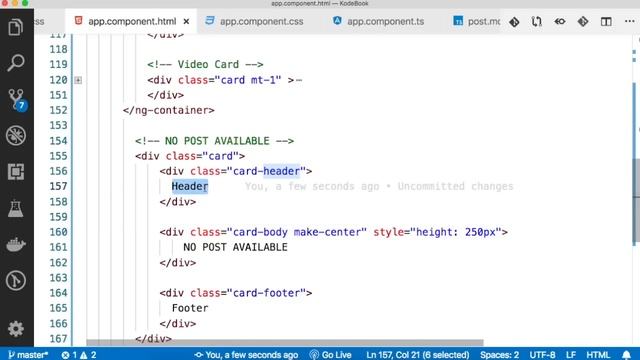Click the selected word Header on line 157

click(x=190, y=187)
